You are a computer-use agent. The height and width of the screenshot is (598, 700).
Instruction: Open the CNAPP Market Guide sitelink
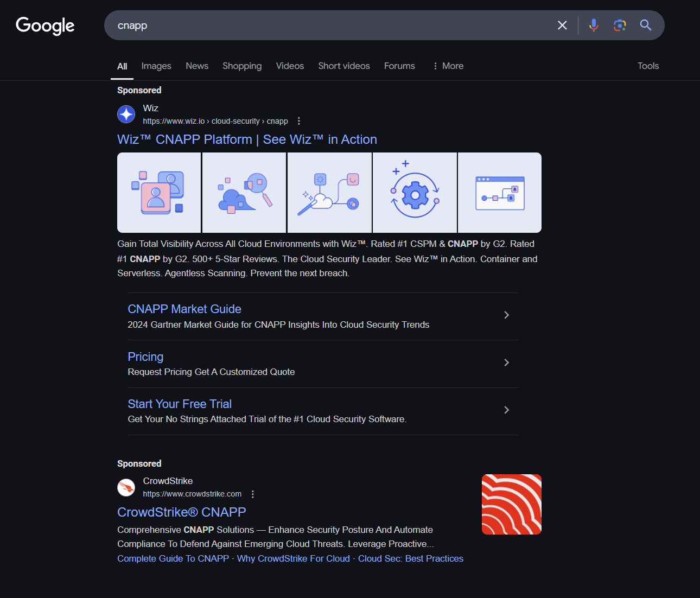(x=184, y=309)
